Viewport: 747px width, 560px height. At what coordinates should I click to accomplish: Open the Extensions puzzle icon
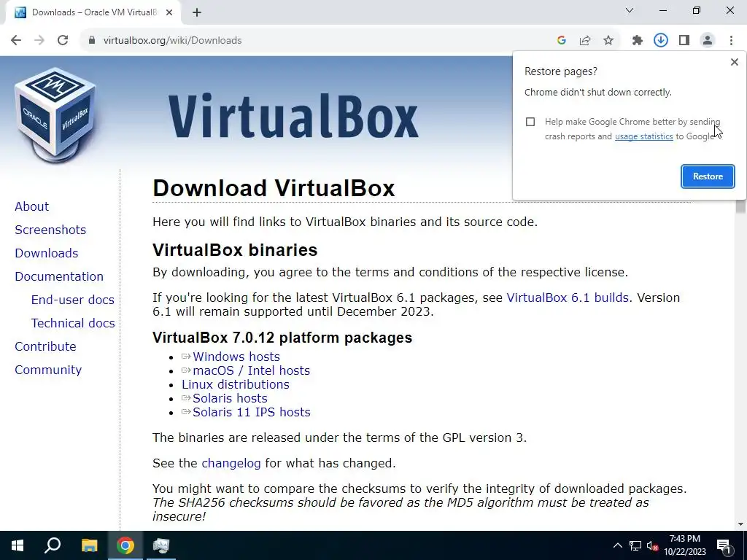coord(638,41)
